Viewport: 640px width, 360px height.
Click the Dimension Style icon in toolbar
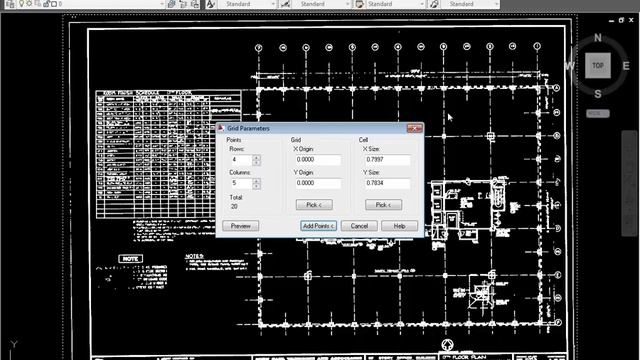(285, 4)
